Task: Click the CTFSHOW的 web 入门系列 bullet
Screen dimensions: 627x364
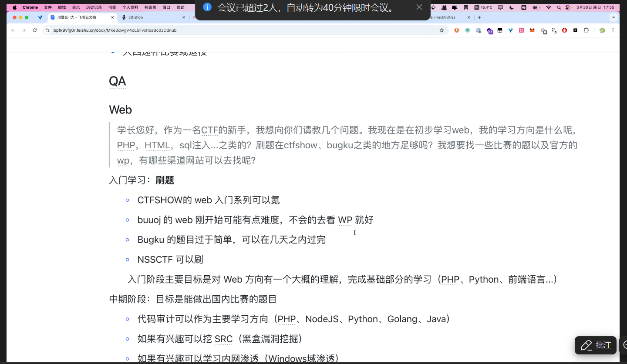Action: (209, 200)
